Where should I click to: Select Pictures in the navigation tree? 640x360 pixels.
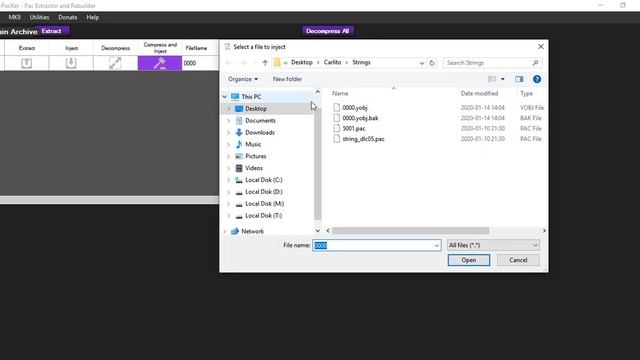[256, 156]
